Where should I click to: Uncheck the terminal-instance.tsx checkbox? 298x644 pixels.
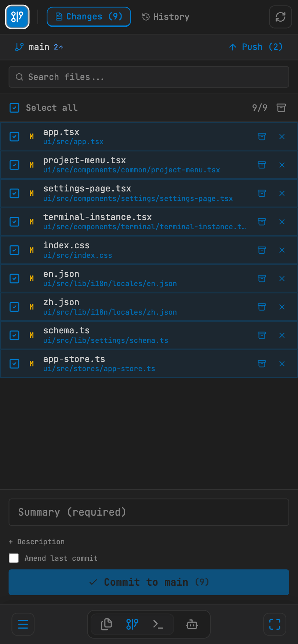(x=14, y=222)
